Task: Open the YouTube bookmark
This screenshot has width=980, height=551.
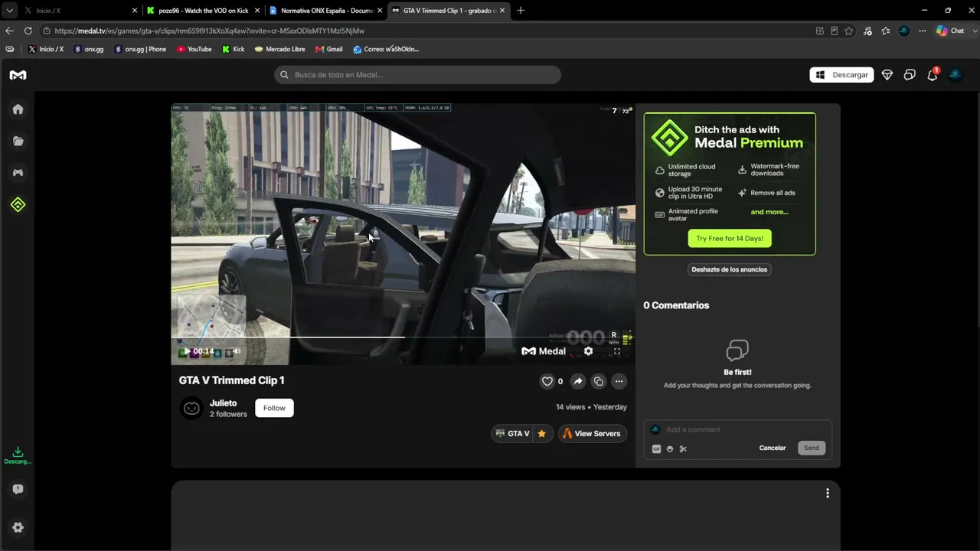Action: tap(194, 49)
